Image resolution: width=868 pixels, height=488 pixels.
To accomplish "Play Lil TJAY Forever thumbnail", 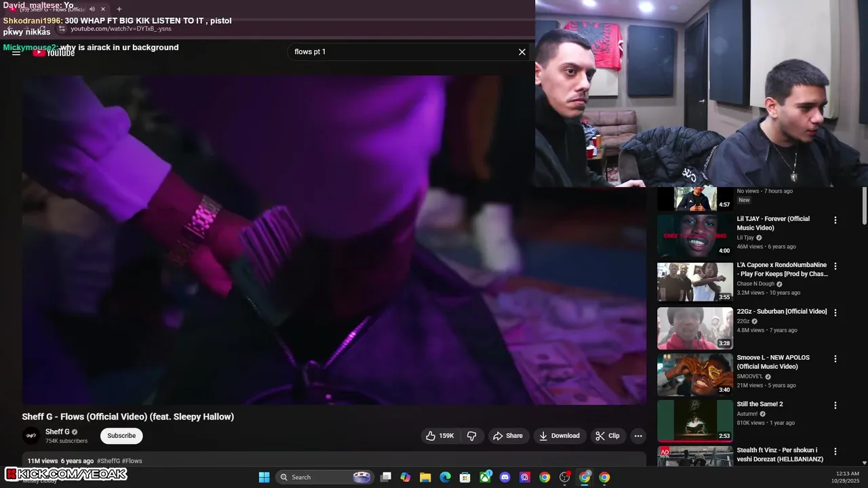I will [x=695, y=235].
